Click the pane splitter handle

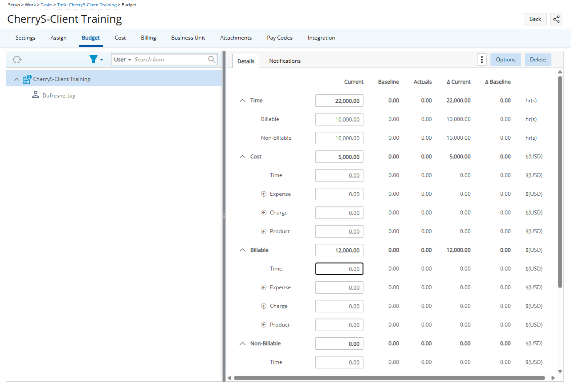(224, 216)
